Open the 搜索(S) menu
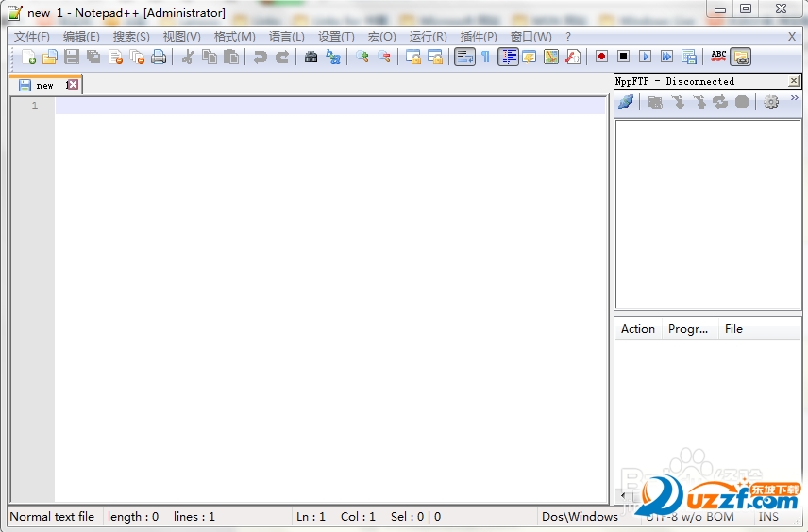This screenshot has width=808, height=532. tap(131, 37)
